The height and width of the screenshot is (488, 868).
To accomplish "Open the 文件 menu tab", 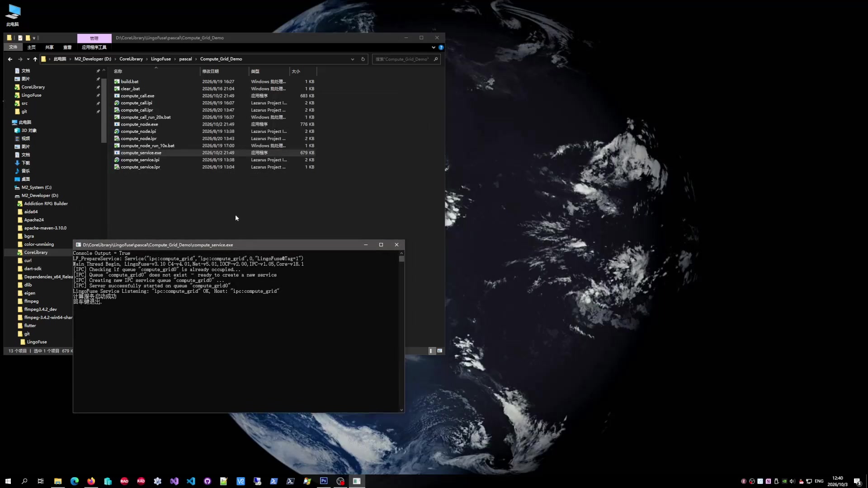I will (13, 47).
